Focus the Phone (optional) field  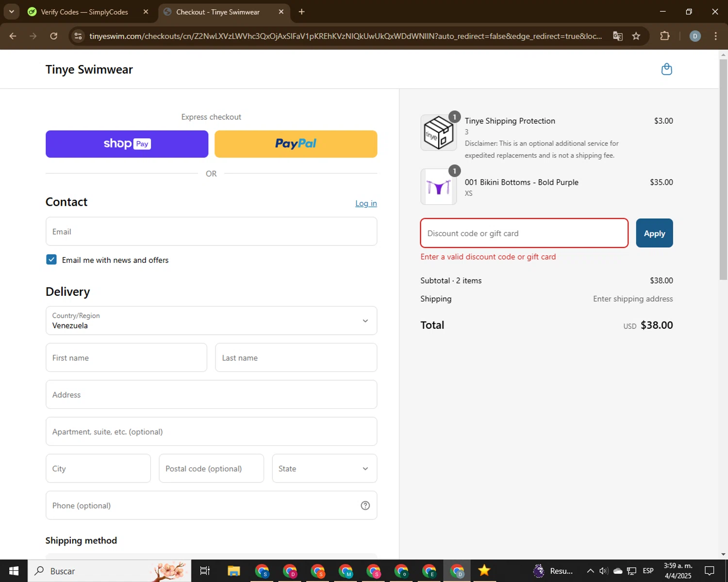tap(211, 505)
